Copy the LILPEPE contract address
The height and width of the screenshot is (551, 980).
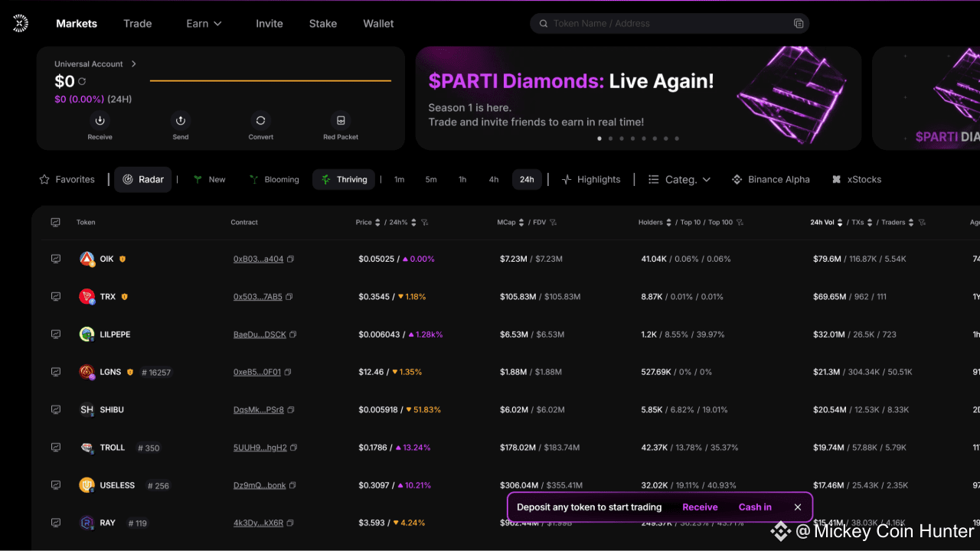point(293,334)
